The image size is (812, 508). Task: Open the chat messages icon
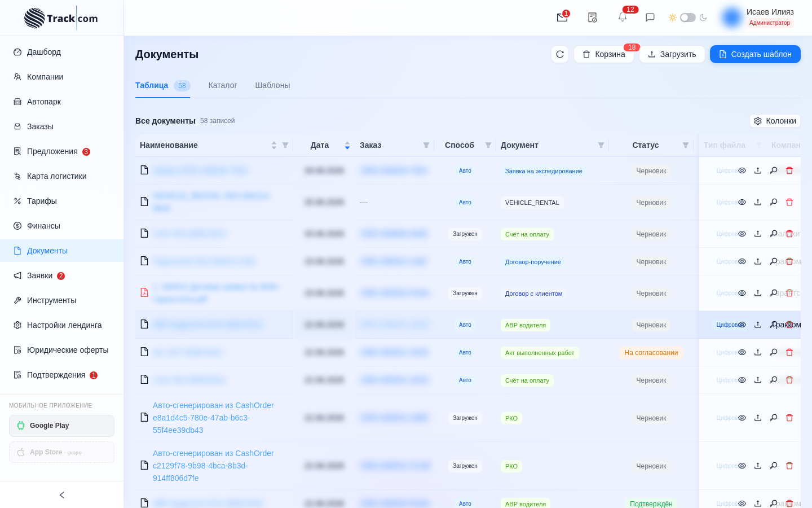pos(650,17)
